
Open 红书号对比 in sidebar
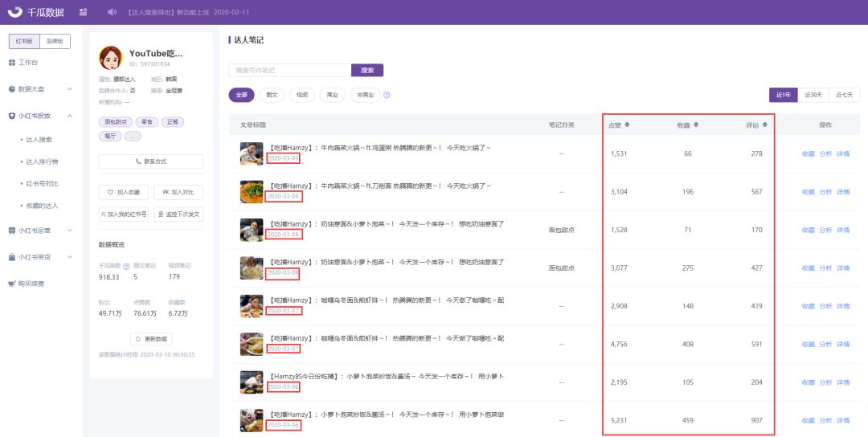(42, 184)
